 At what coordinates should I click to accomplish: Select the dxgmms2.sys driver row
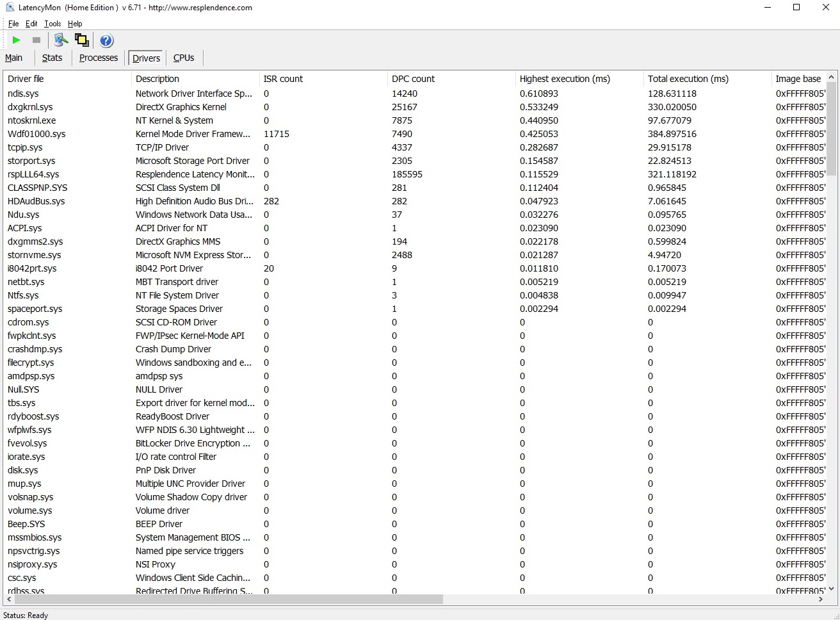tap(415, 241)
